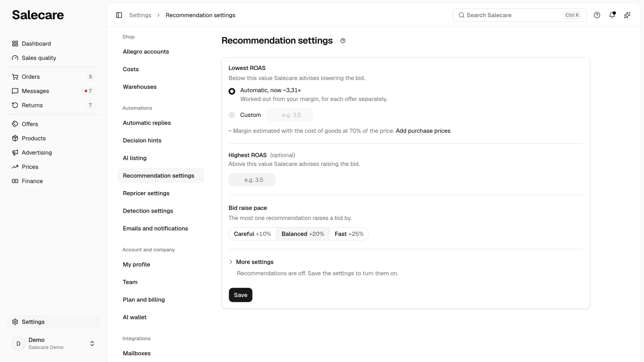644x362 pixels.
Task: Click the Salecare logo
Action: click(38, 15)
